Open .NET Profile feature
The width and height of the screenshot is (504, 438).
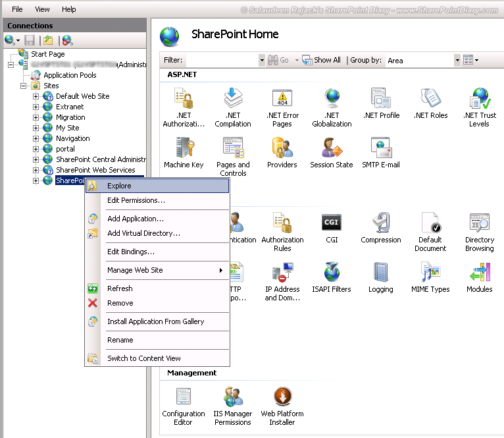tap(381, 103)
